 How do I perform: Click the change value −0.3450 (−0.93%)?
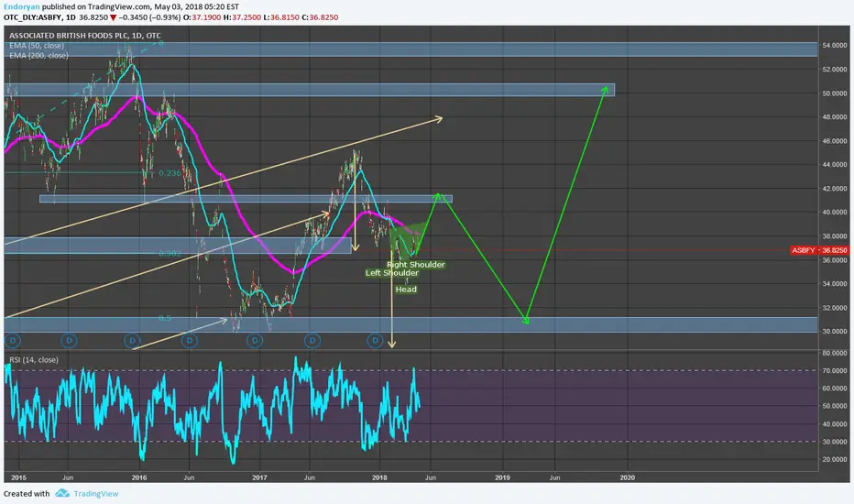149,17
